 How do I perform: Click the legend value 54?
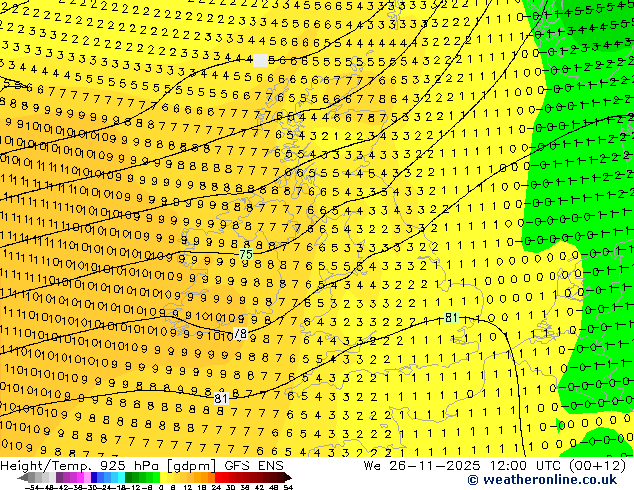coord(288,487)
